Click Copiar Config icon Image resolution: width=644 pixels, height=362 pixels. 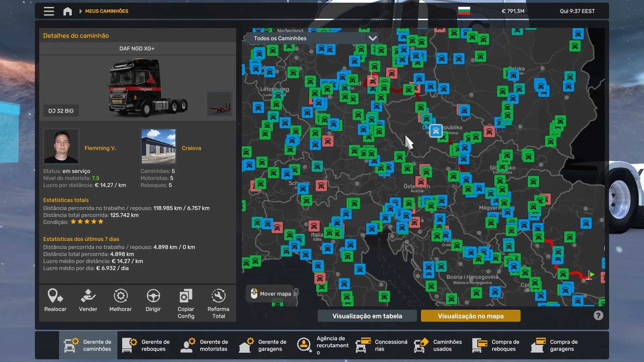point(186,296)
